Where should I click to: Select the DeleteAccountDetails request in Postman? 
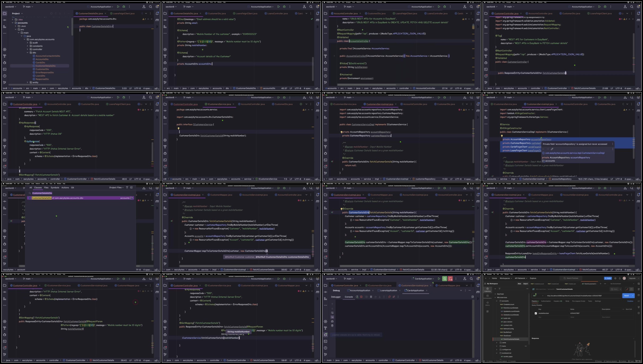(x=510, y=315)
